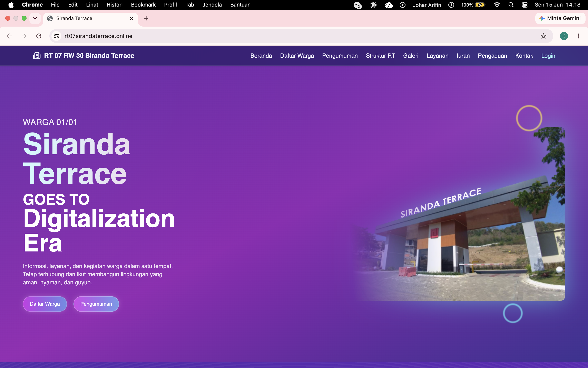This screenshot has width=588, height=368.
Task: Check the battery status icon
Action: (x=480, y=5)
